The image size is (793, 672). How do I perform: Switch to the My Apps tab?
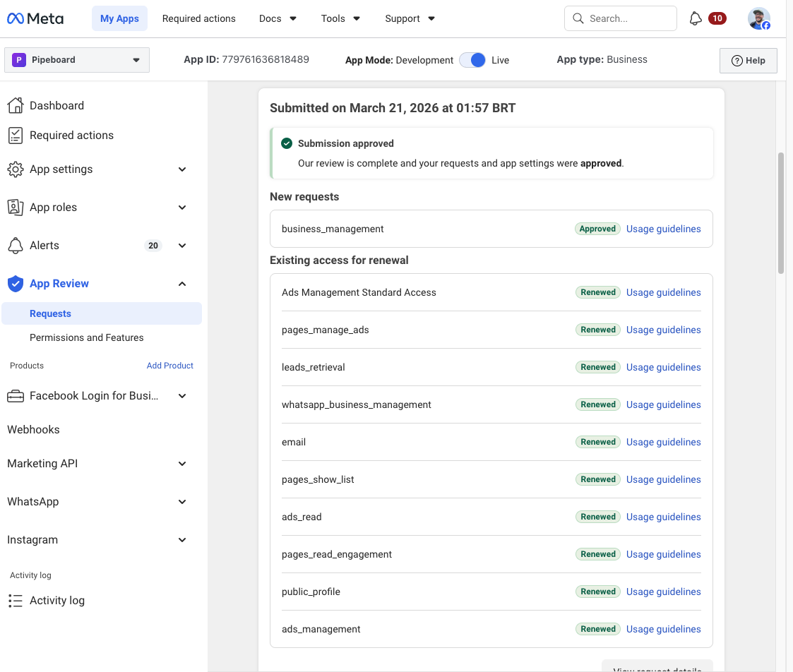coord(119,18)
